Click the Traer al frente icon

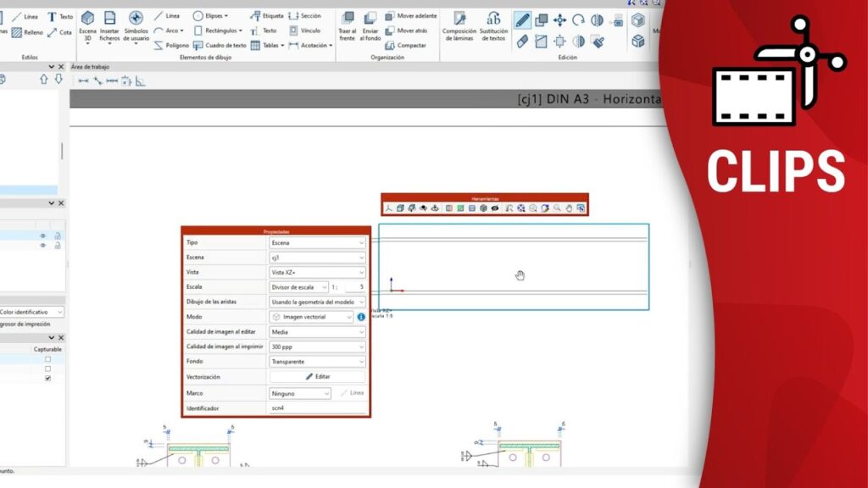click(x=347, y=20)
